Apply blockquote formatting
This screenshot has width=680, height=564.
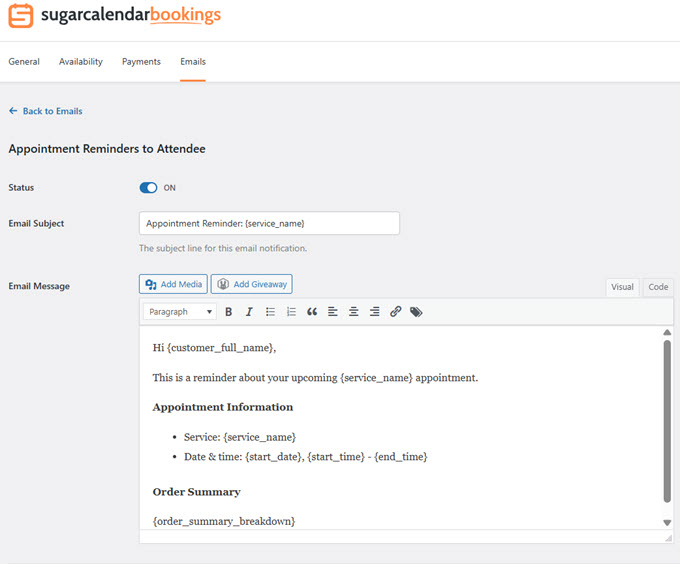[x=312, y=312]
